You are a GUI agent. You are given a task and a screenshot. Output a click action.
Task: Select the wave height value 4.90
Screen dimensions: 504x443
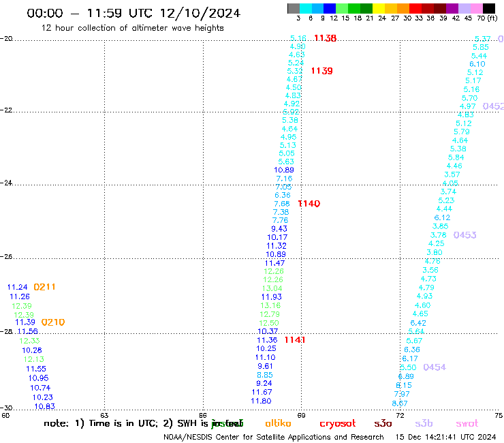pos(298,46)
